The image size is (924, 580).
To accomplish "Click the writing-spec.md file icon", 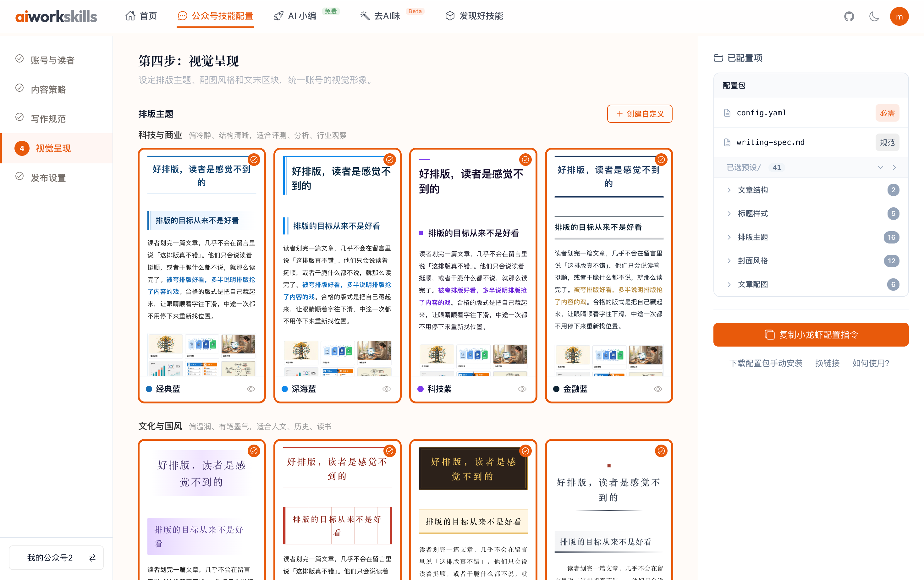I will click(x=727, y=142).
